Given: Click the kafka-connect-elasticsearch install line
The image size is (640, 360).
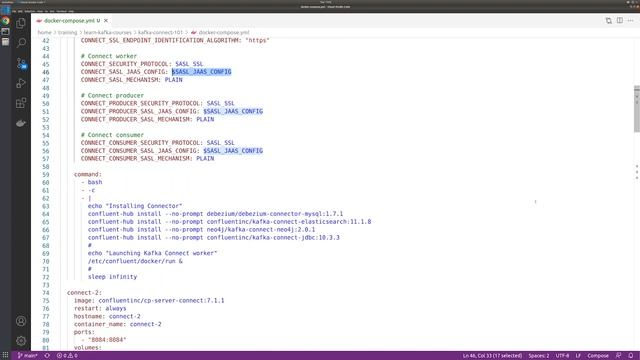Looking at the screenshot, I should pos(229,222).
